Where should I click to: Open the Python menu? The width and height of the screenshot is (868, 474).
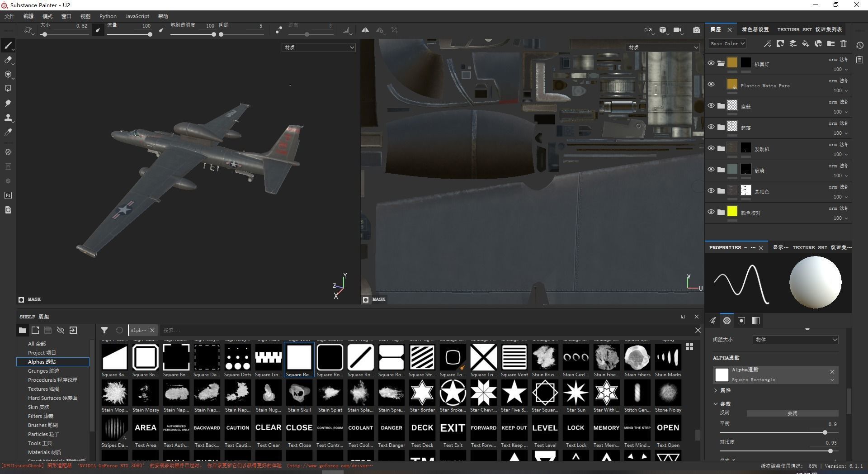[x=108, y=16]
